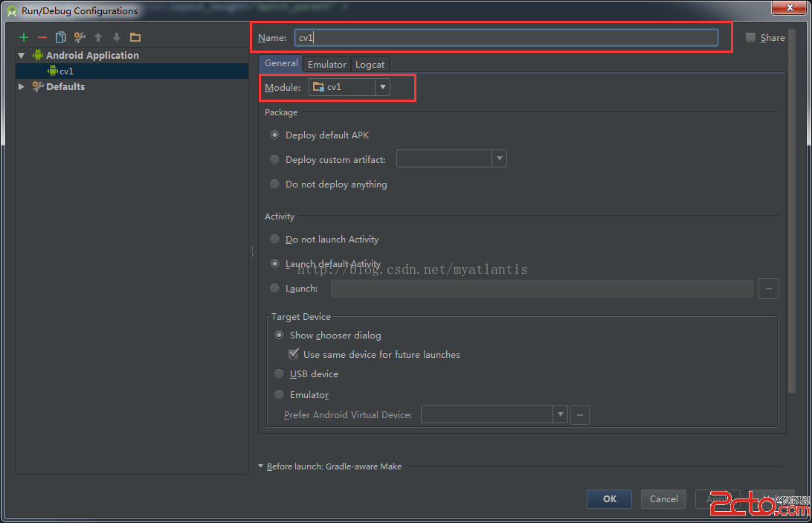Open AVD manager via ellipsis button
The image size is (812, 523).
tap(580, 414)
